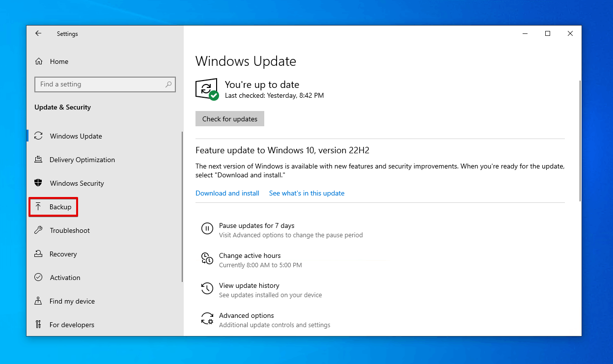Click the Advanced options gear-sync icon
The height and width of the screenshot is (364, 613).
207,318
